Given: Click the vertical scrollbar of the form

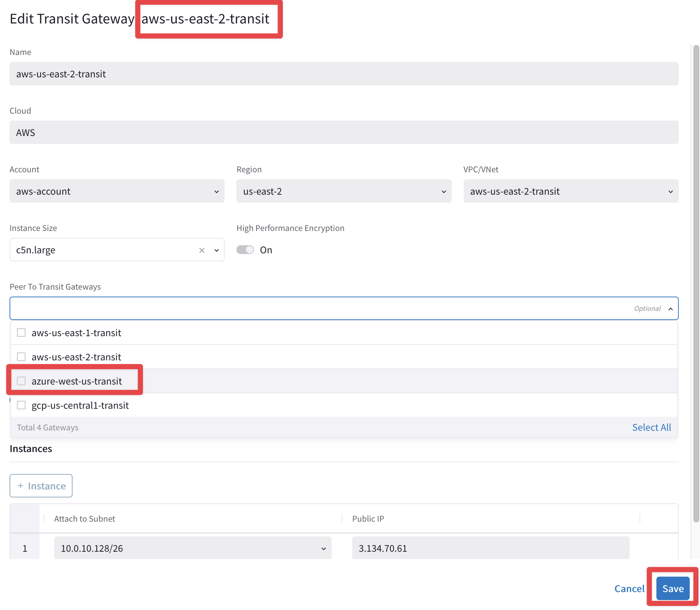Looking at the screenshot, I should pos(696,284).
